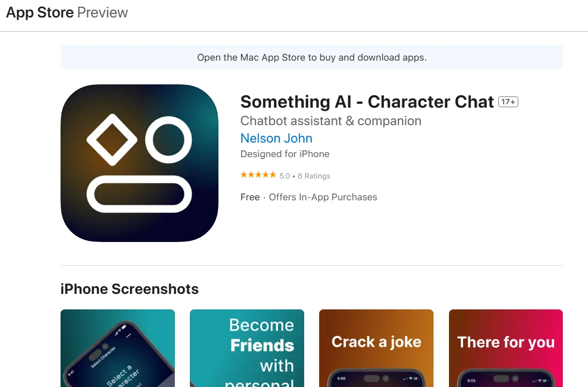Viewport: 588px width, 387px height.
Task: Open the There for you screenshot
Action: (x=506, y=348)
